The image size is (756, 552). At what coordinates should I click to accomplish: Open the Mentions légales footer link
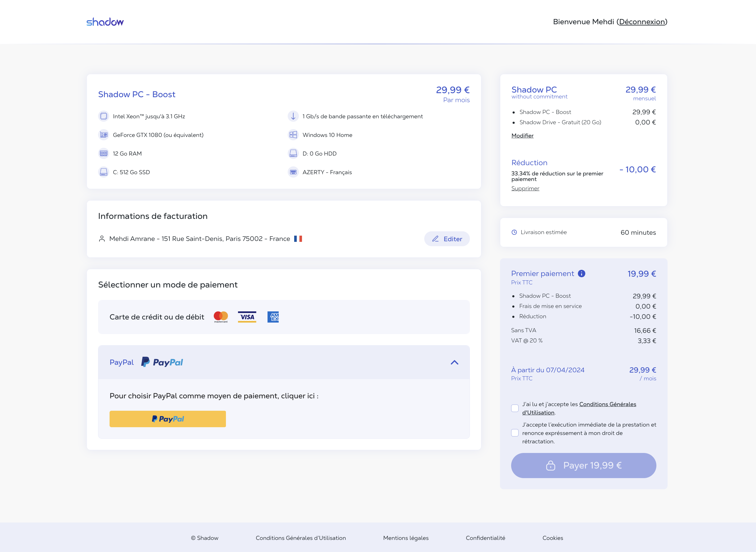(x=406, y=538)
